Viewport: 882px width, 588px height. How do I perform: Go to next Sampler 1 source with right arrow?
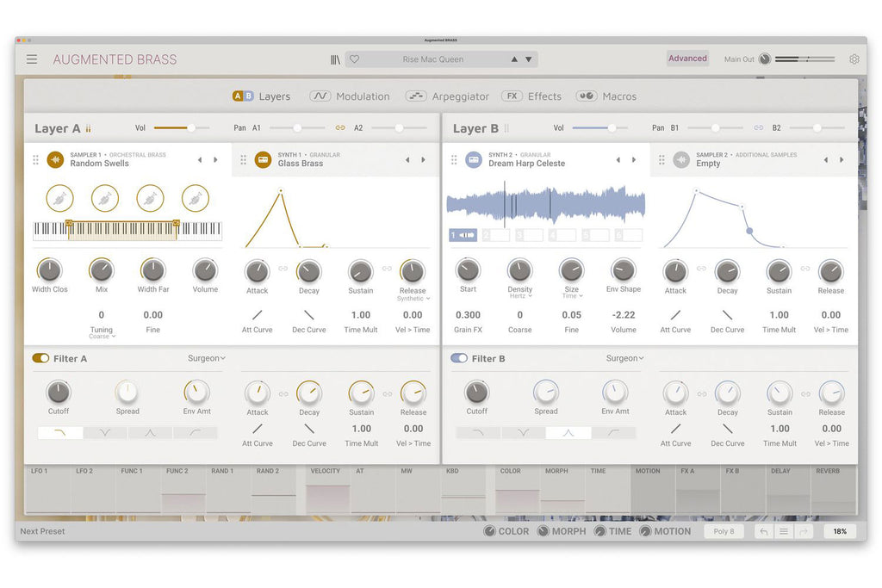click(215, 159)
